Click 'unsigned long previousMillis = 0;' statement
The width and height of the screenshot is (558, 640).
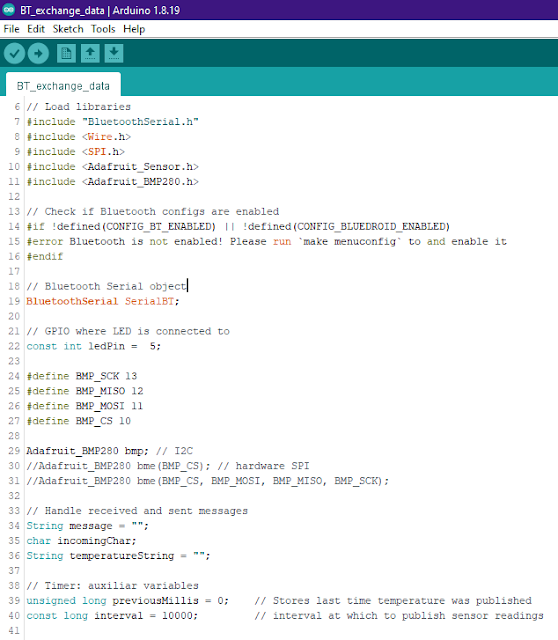click(x=128, y=601)
